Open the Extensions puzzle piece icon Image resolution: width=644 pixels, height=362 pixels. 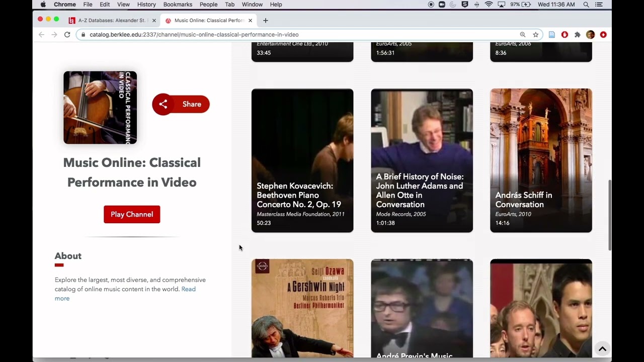tap(578, 35)
